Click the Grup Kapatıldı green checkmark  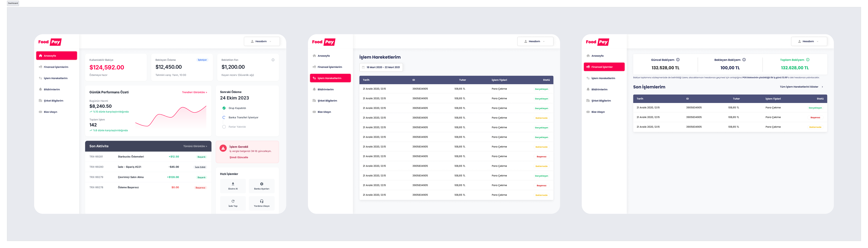coord(224,108)
